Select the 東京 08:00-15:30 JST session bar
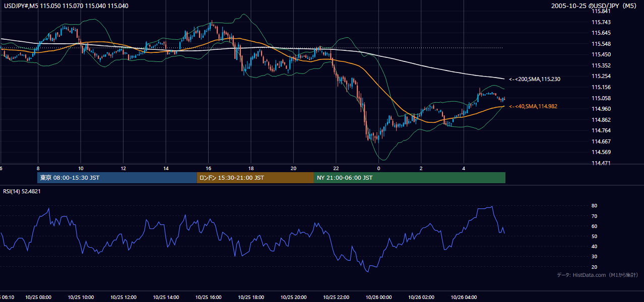The height and width of the screenshot is (302, 644). click(117, 178)
